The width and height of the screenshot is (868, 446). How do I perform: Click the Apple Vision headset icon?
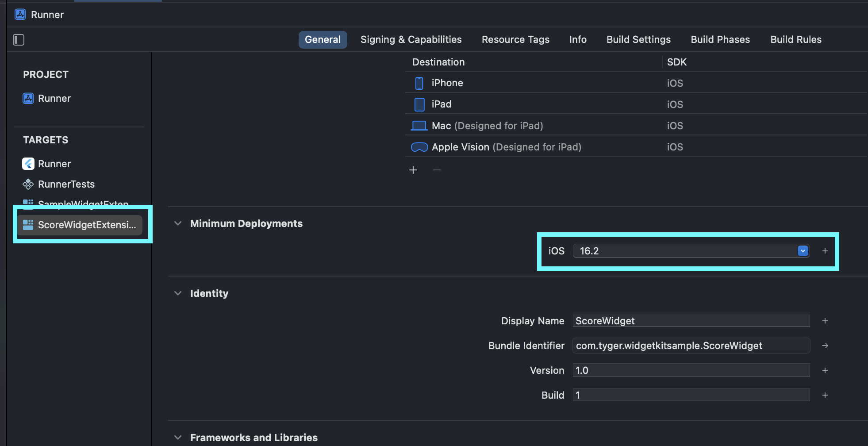coord(419,147)
